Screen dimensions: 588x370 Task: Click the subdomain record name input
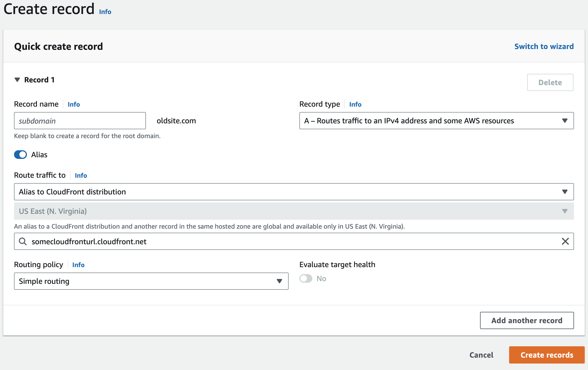point(80,121)
